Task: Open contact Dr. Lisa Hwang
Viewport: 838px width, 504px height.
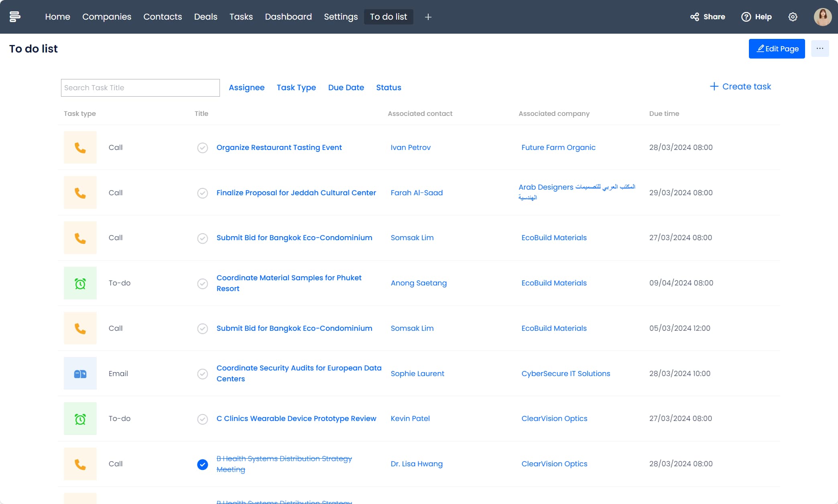Action: pos(417,464)
